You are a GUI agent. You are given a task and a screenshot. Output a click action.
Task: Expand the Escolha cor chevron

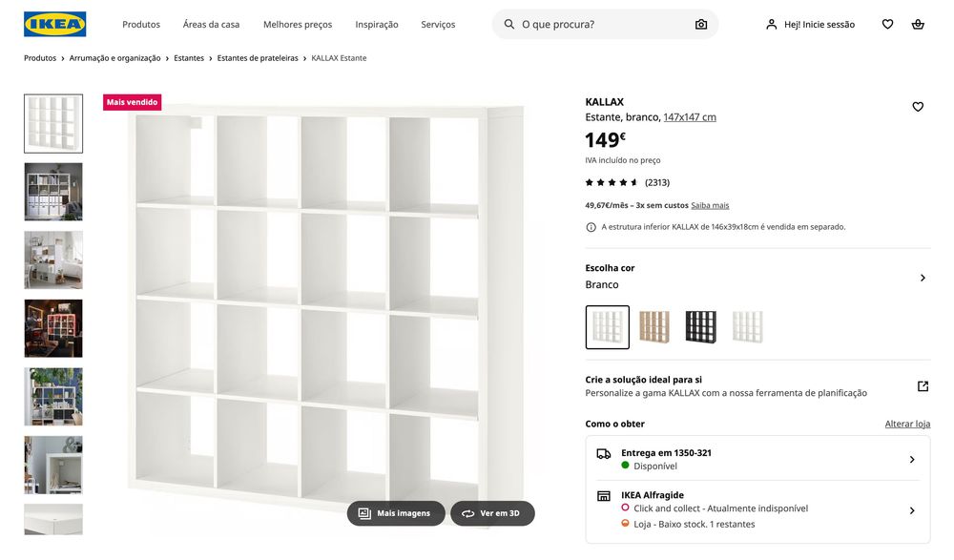[923, 278]
